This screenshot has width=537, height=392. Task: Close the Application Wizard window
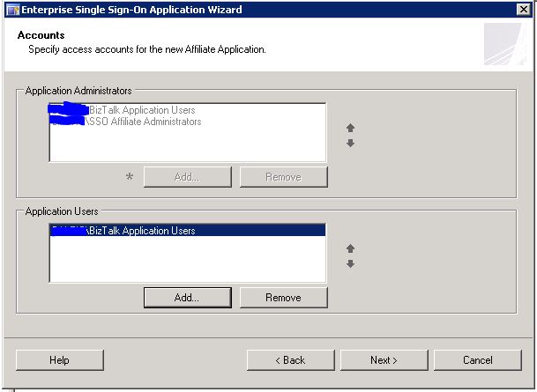tap(523, 10)
